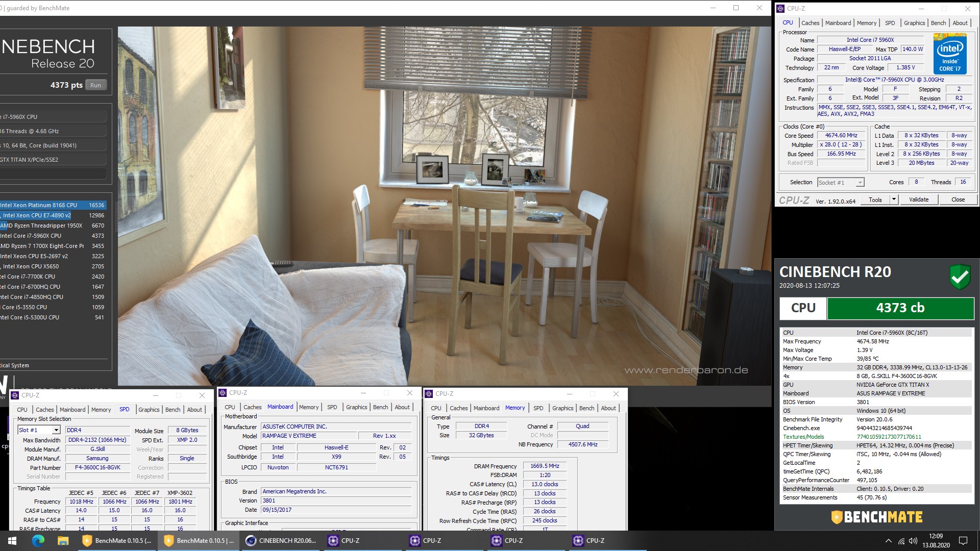Switch to first BenchMate 0.10.5 taskbar item
Image resolution: width=980 pixels, height=551 pixels.
[117, 541]
